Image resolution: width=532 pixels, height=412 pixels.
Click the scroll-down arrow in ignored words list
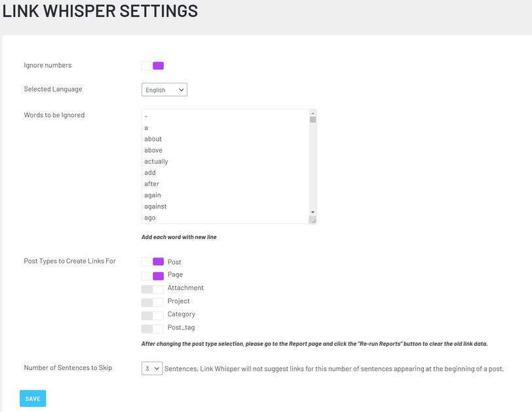(x=313, y=212)
